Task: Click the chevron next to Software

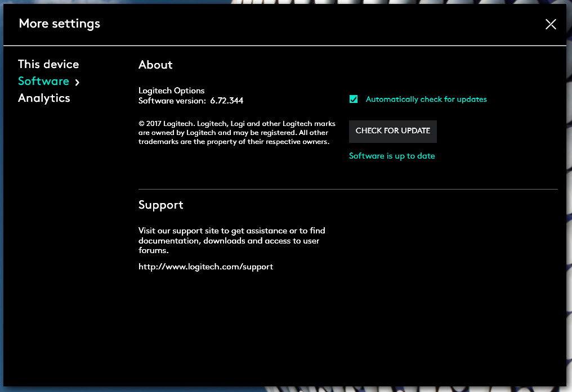Action: point(77,82)
